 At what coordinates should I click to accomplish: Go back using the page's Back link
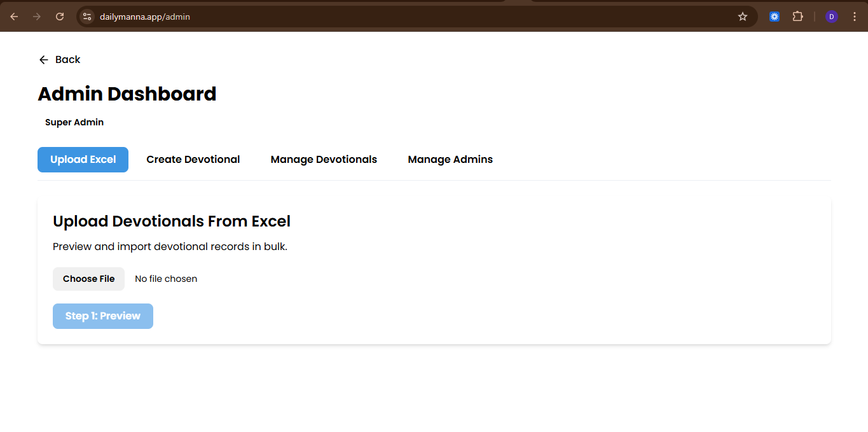point(60,60)
